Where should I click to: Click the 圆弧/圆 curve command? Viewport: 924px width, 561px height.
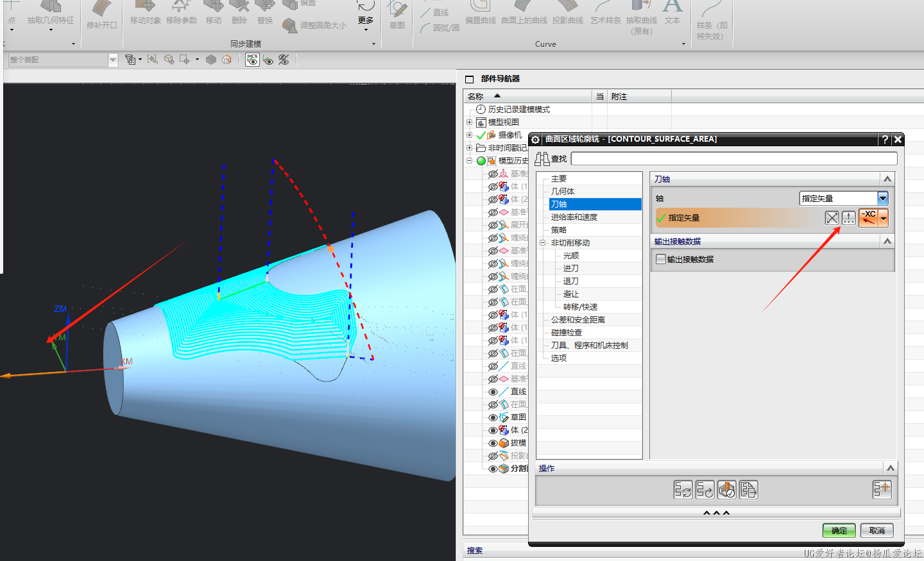pos(440,28)
